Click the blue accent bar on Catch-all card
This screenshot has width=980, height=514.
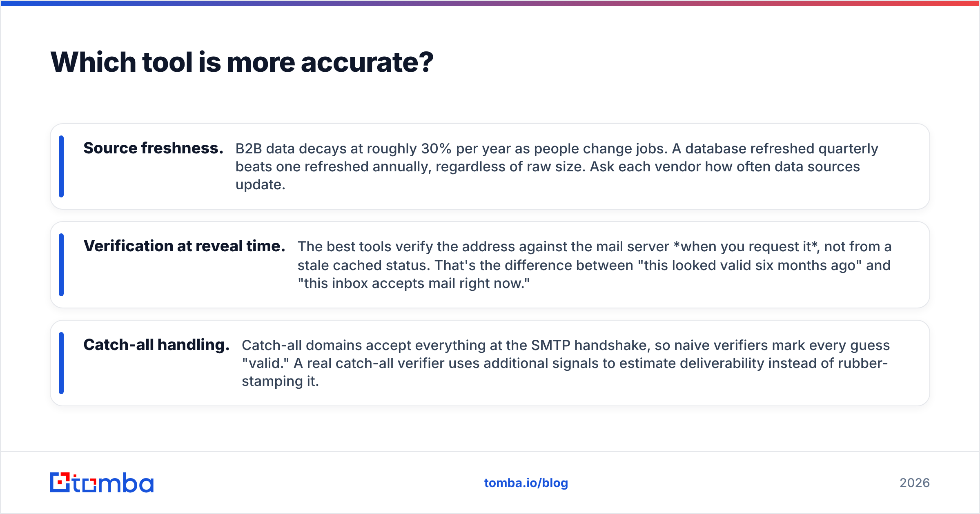click(x=61, y=363)
